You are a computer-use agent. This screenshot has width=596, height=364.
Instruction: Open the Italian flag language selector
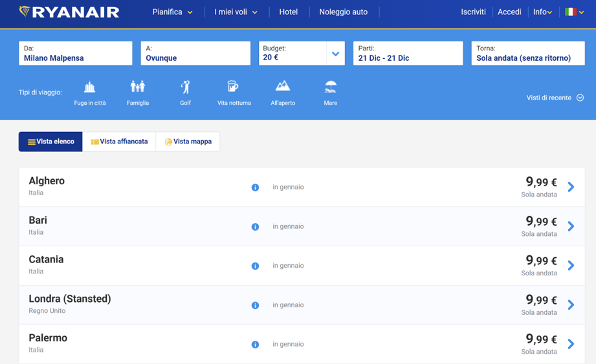point(573,12)
